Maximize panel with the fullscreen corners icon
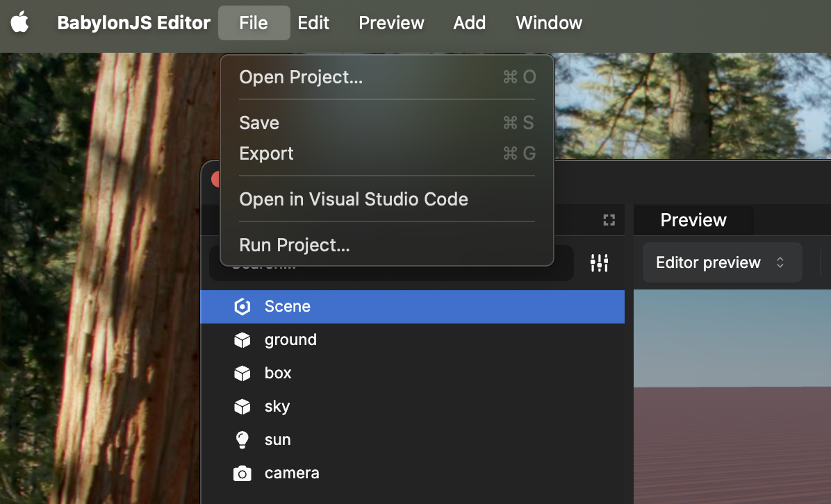Image resolution: width=831 pixels, height=504 pixels. tap(609, 220)
